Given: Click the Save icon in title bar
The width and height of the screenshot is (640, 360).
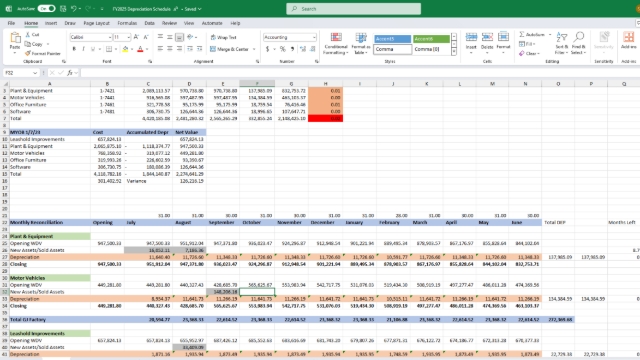Looking at the screenshot, I should 63,9.
